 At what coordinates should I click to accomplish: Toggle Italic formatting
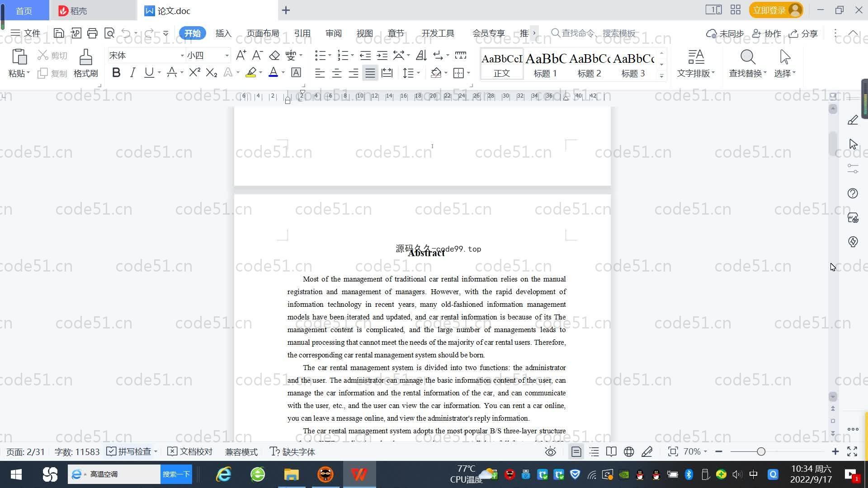[132, 72]
